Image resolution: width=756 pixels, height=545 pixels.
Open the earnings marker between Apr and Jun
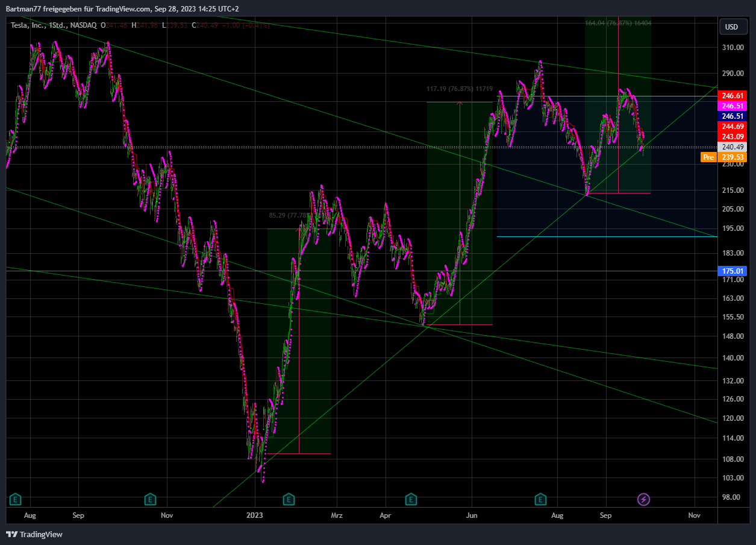pos(411,499)
